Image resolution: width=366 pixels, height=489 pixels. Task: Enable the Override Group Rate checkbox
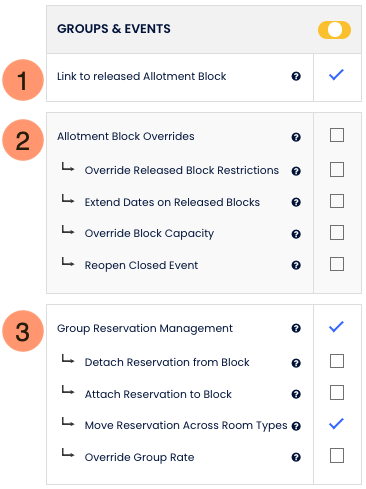pos(337,455)
